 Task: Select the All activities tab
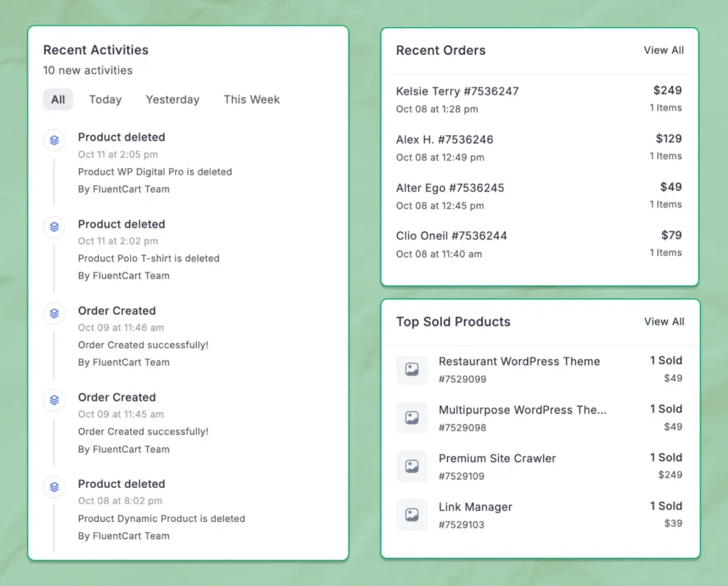pyautogui.click(x=58, y=100)
